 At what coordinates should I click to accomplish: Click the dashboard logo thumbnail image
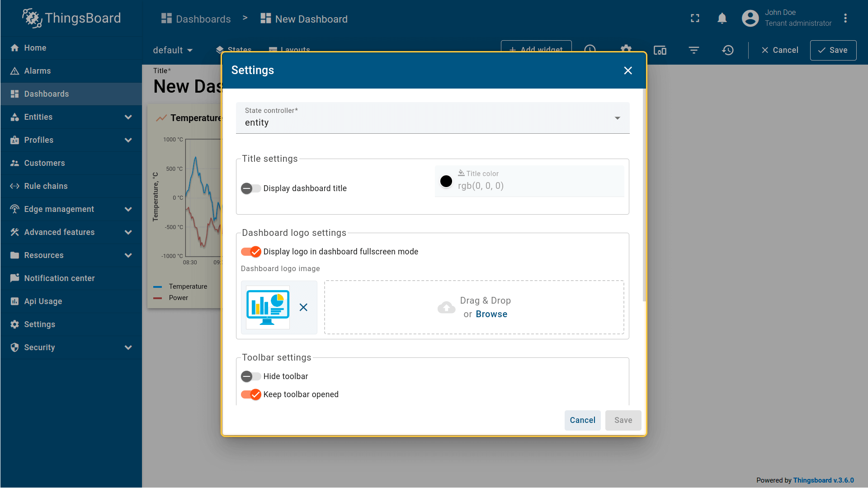point(268,307)
